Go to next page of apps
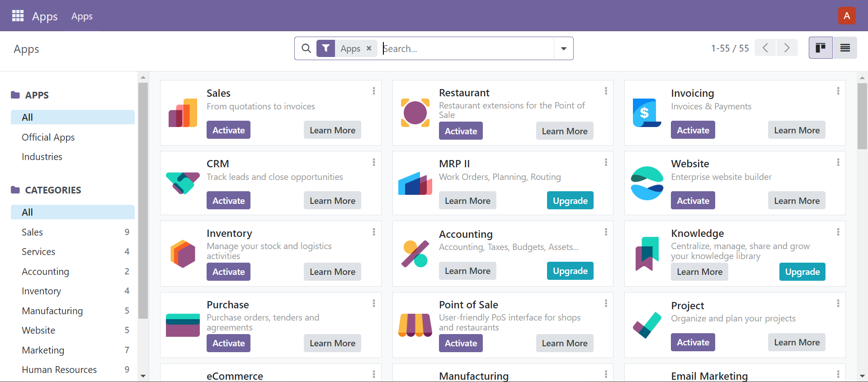 tap(787, 47)
